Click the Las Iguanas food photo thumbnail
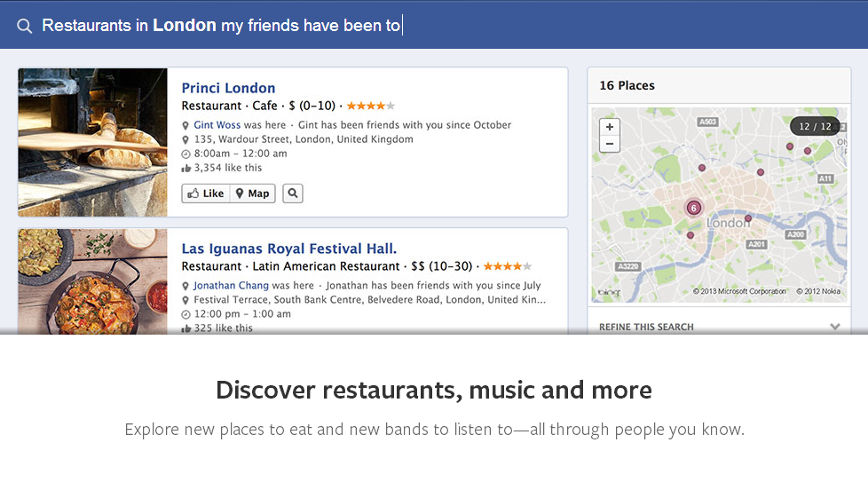This screenshot has height=482, width=868. click(x=92, y=281)
